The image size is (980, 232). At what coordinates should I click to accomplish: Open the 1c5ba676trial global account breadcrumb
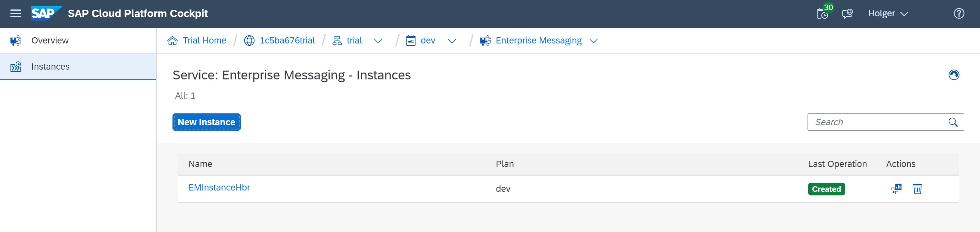click(287, 40)
